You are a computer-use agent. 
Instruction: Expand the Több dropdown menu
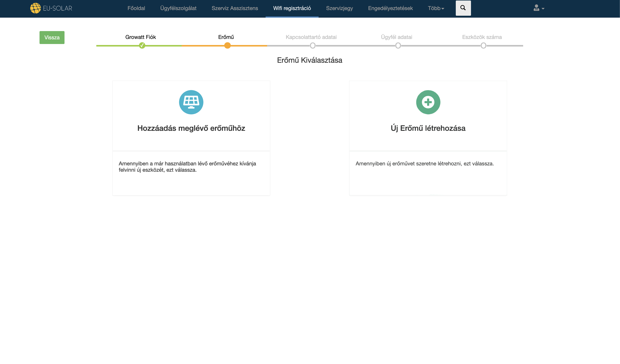(436, 8)
